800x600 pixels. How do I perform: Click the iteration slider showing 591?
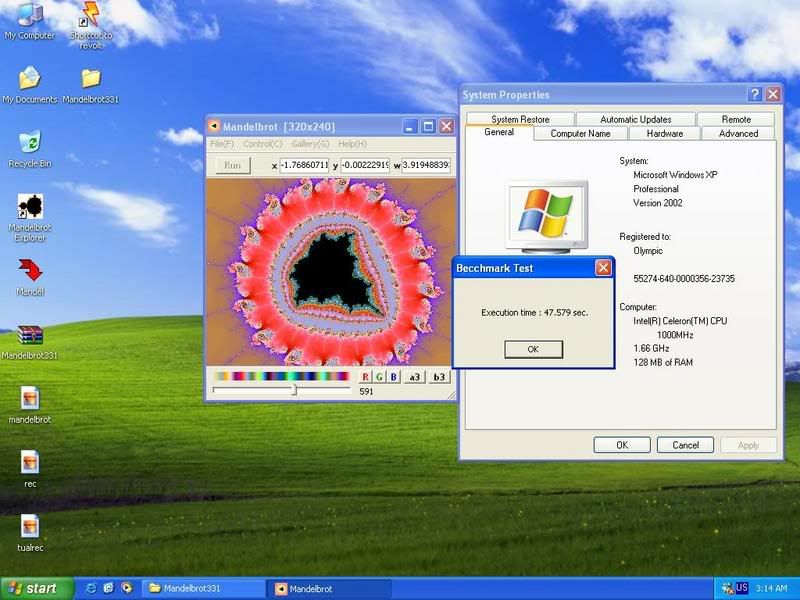(294, 390)
